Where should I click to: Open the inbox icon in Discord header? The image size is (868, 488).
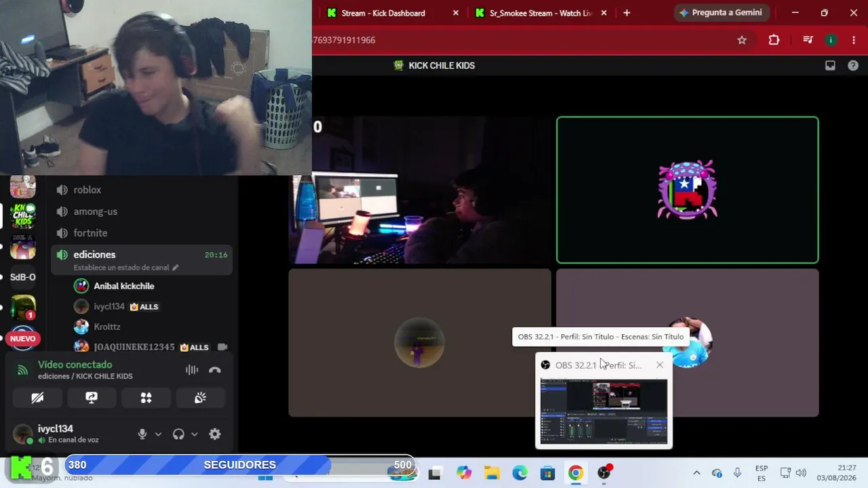pos(830,66)
